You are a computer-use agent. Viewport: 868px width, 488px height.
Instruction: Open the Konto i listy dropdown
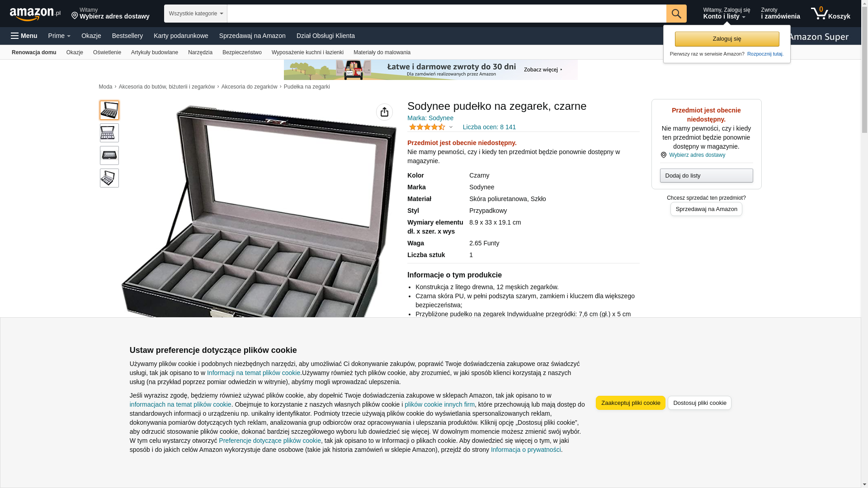[726, 14]
